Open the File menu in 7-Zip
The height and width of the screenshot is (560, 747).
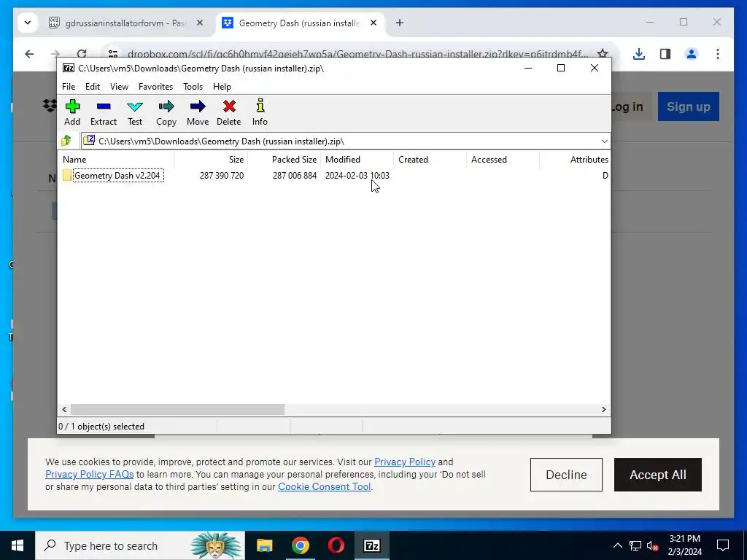point(69,87)
